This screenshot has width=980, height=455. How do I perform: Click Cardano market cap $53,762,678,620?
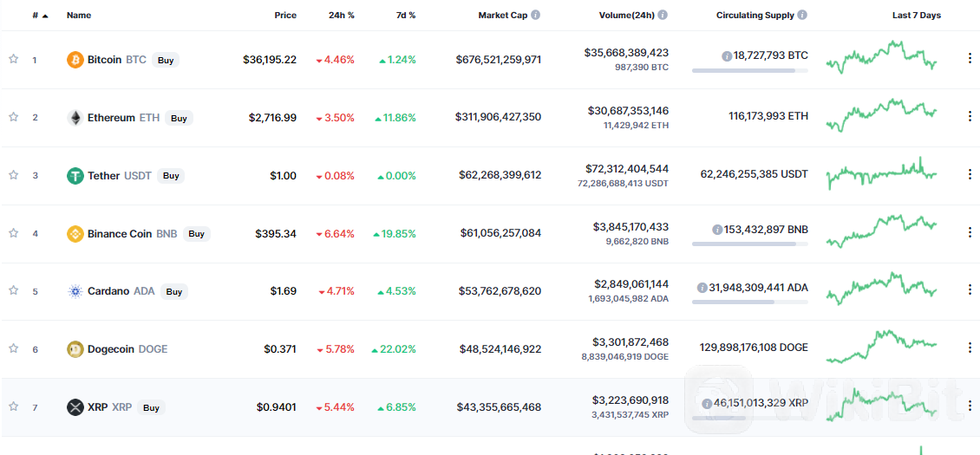pos(500,291)
